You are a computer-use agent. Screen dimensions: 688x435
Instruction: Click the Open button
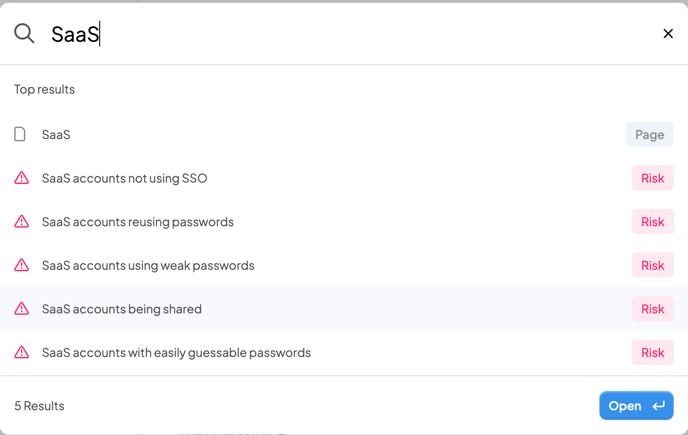636,406
